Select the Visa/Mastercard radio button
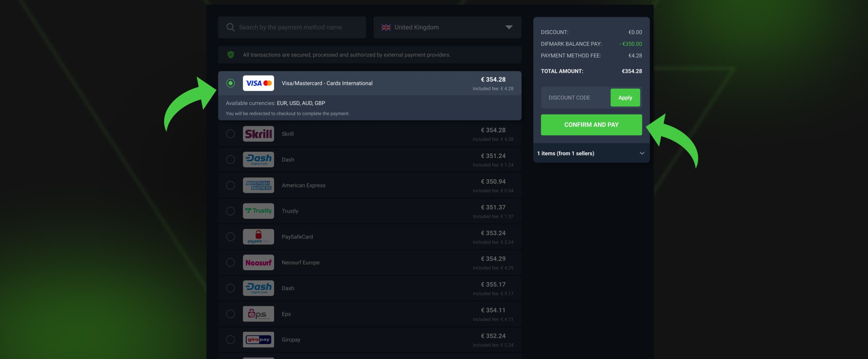 tap(230, 83)
